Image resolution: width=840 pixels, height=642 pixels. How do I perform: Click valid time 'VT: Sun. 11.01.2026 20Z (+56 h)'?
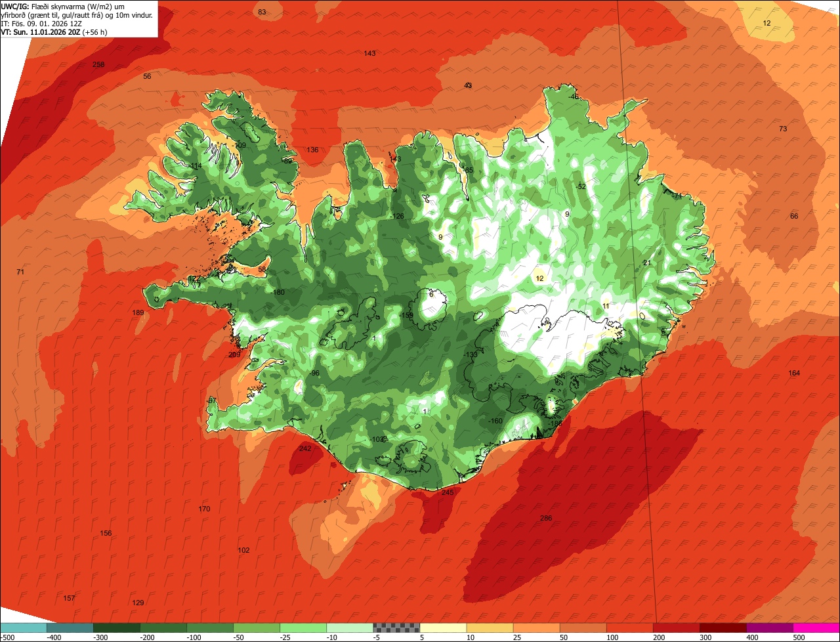click(54, 31)
